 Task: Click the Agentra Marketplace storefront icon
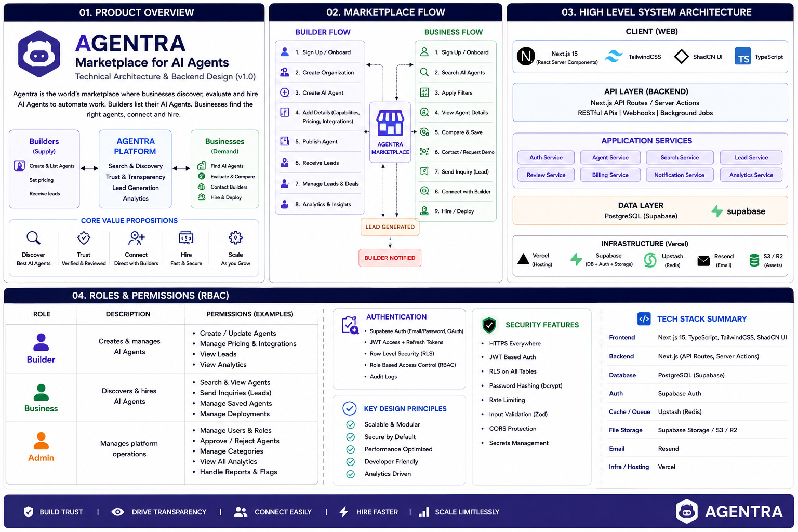[x=390, y=123]
